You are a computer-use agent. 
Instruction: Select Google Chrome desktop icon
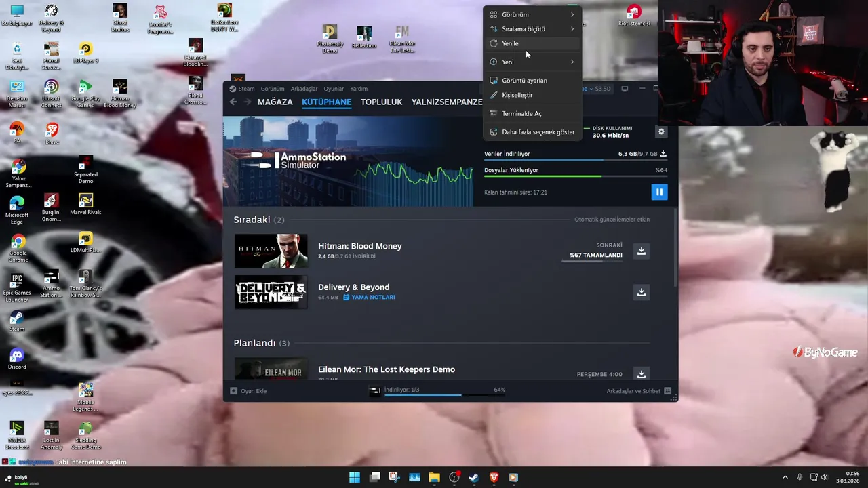tap(18, 249)
